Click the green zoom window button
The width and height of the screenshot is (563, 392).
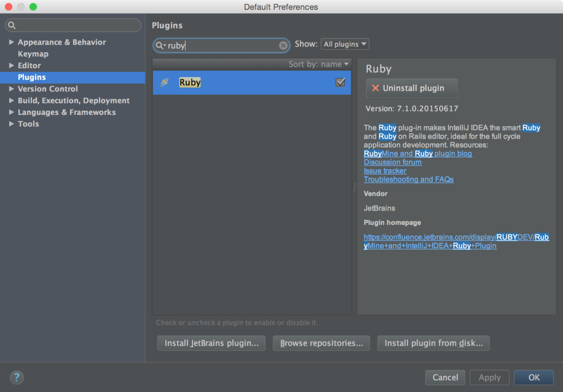(x=33, y=7)
